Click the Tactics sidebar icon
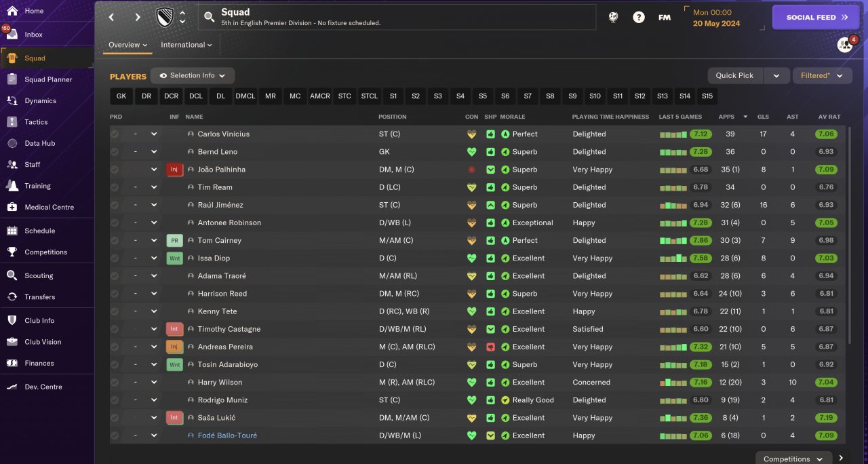This screenshot has height=464, width=868. point(12,122)
